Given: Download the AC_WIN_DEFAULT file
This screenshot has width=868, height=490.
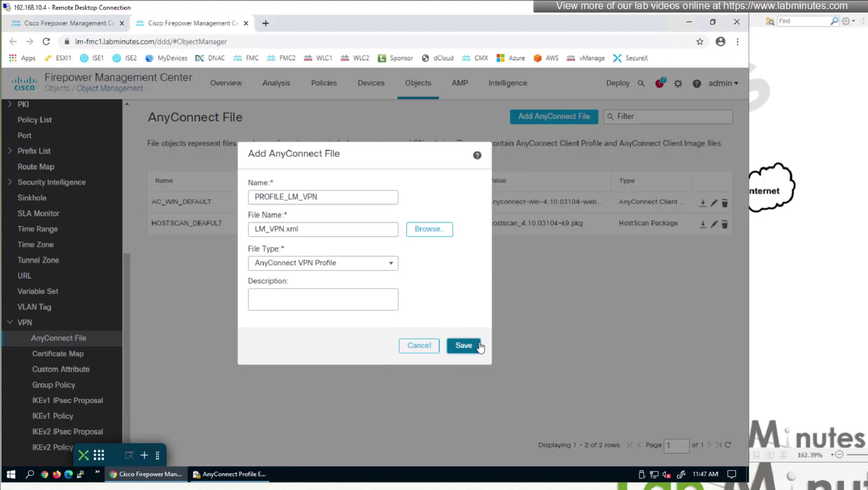Looking at the screenshot, I should pos(703,203).
